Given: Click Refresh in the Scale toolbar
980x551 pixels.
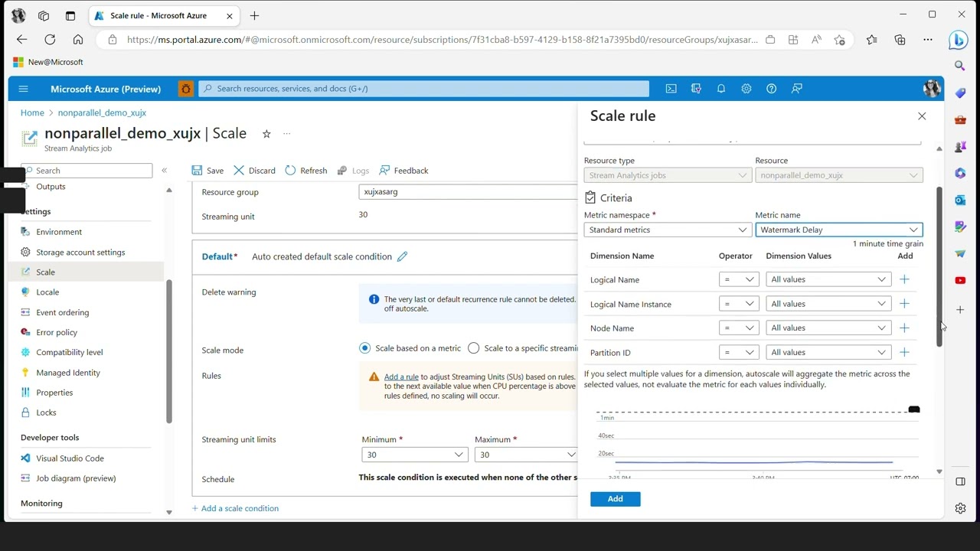Looking at the screenshot, I should pos(305,171).
